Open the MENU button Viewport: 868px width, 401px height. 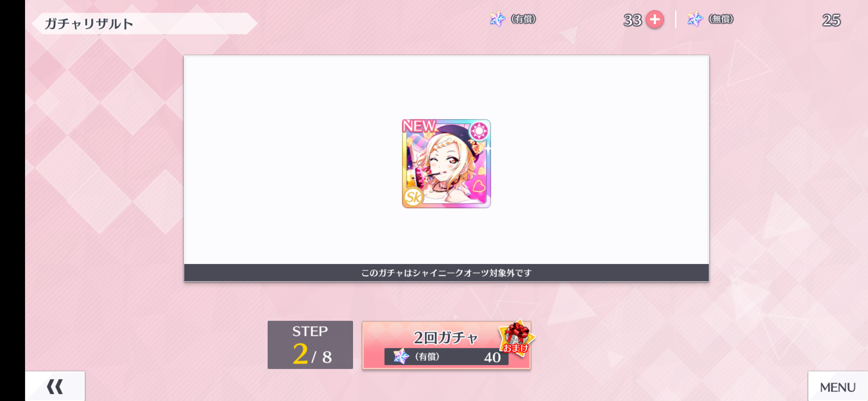pyautogui.click(x=837, y=387)
